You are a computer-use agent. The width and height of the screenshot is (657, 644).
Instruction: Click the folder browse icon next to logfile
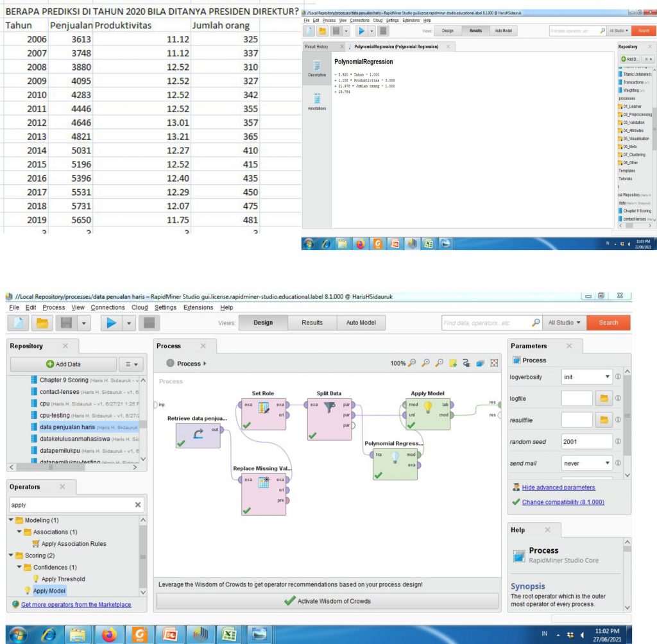(603, 399)
